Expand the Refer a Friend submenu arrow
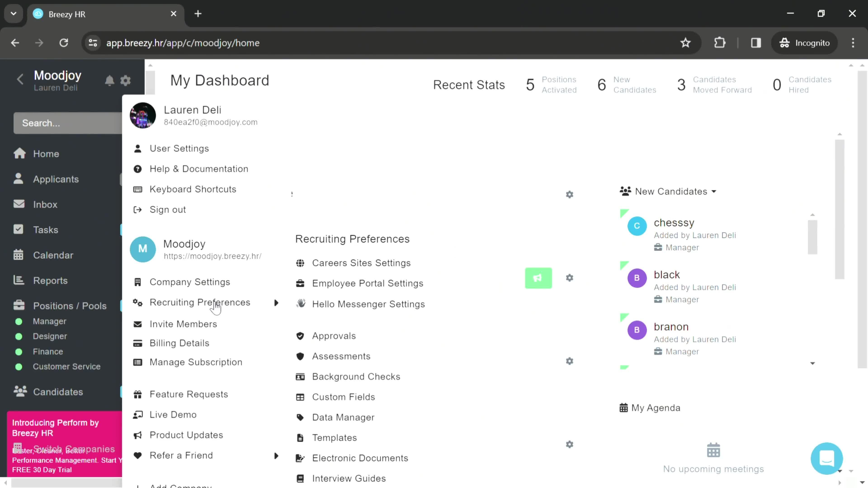This screenshot has height=488, width=868. 276,455
